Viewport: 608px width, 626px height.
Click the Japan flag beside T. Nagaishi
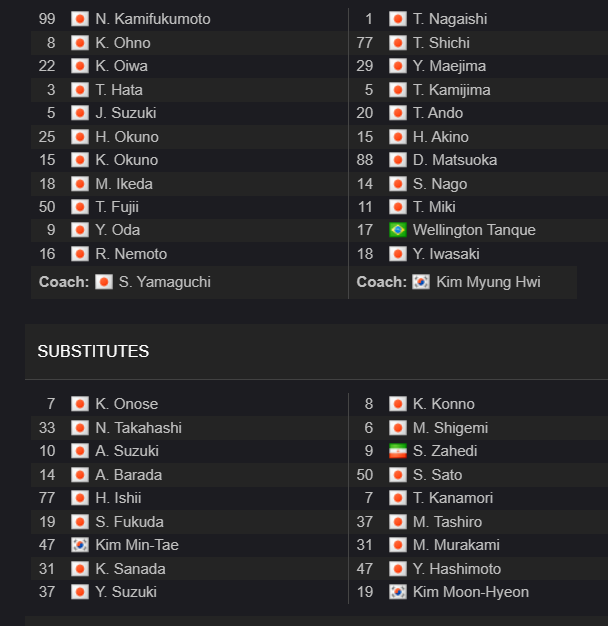(398, 19)
